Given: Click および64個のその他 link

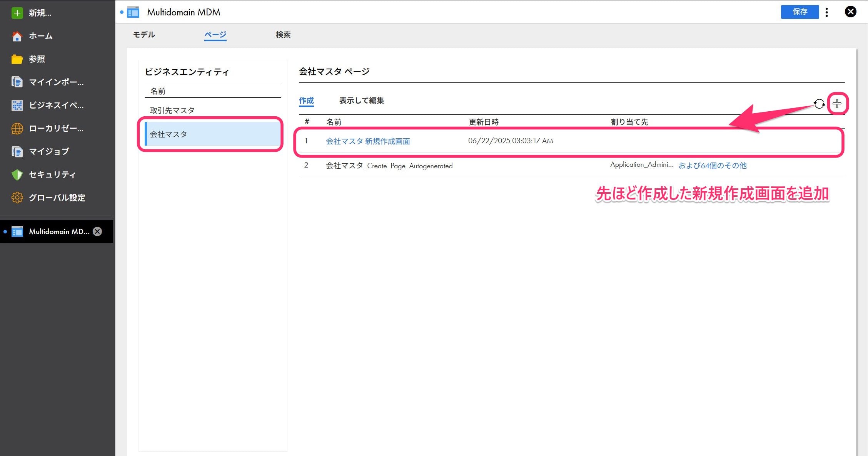Looking at the screenshot, I should (x=712, y=166).
